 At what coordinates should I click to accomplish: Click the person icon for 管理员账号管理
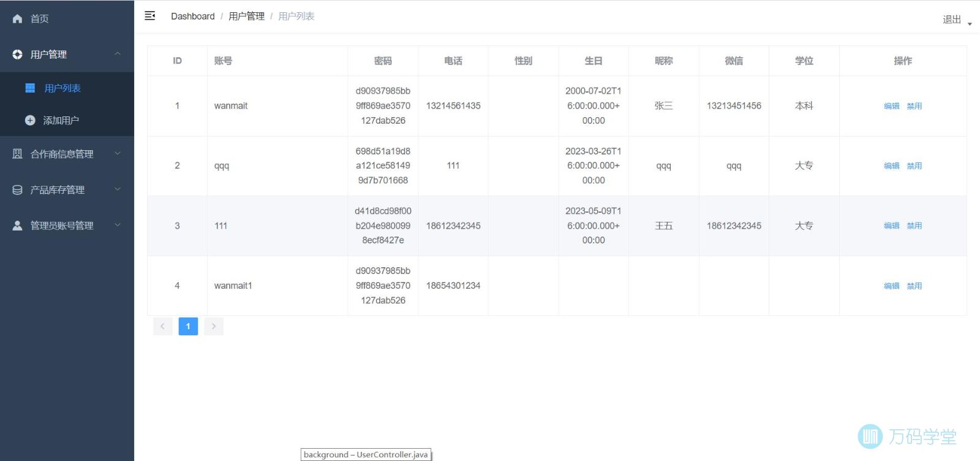click(17, 226)
